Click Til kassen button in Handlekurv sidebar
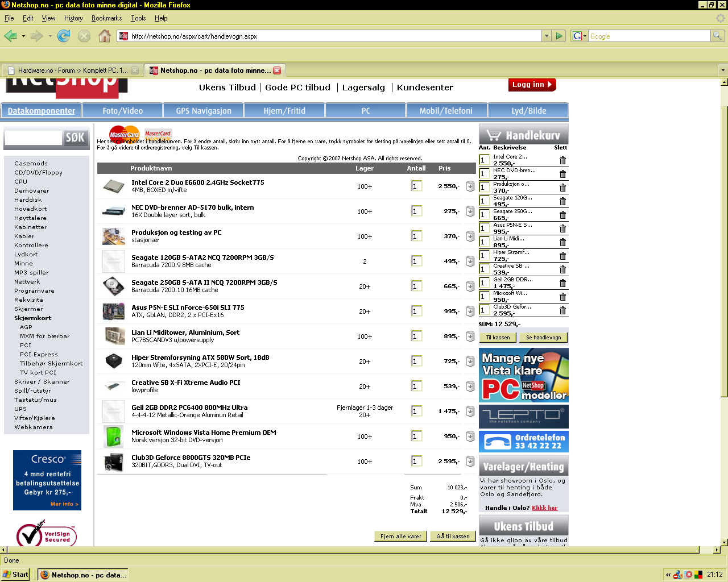This screenshot has width=728, height=582. tap(498, 338)
